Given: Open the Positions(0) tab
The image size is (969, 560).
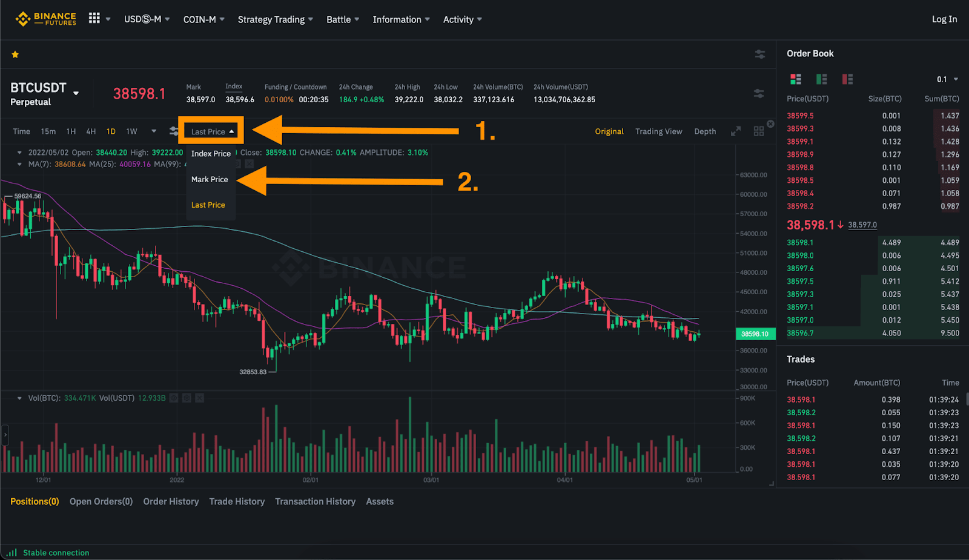Looking at the screenshot, I should (x=35, y=501).
